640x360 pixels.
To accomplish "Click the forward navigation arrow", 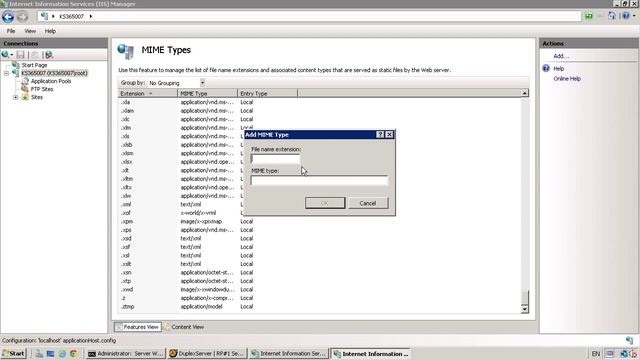I will (x=23, y=17).
